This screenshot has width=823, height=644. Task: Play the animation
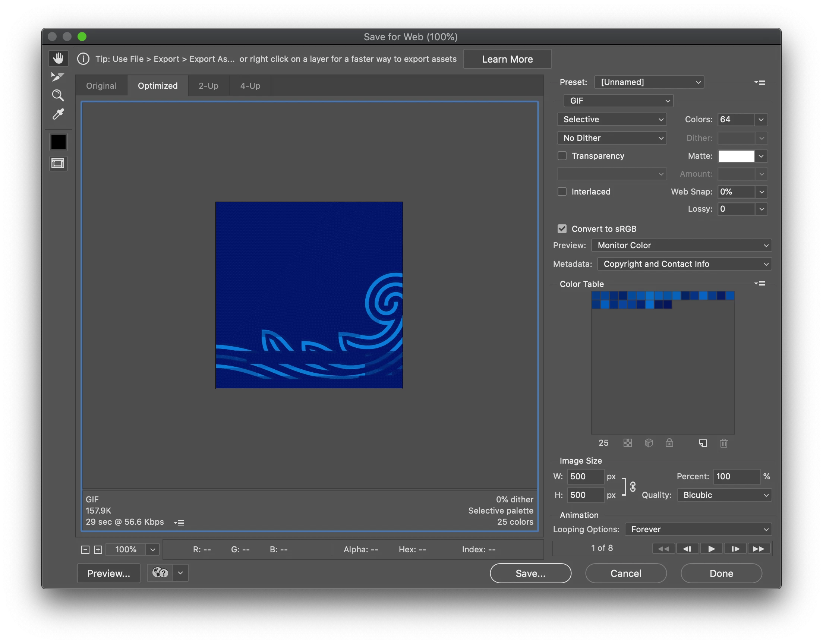click(711, 549)
